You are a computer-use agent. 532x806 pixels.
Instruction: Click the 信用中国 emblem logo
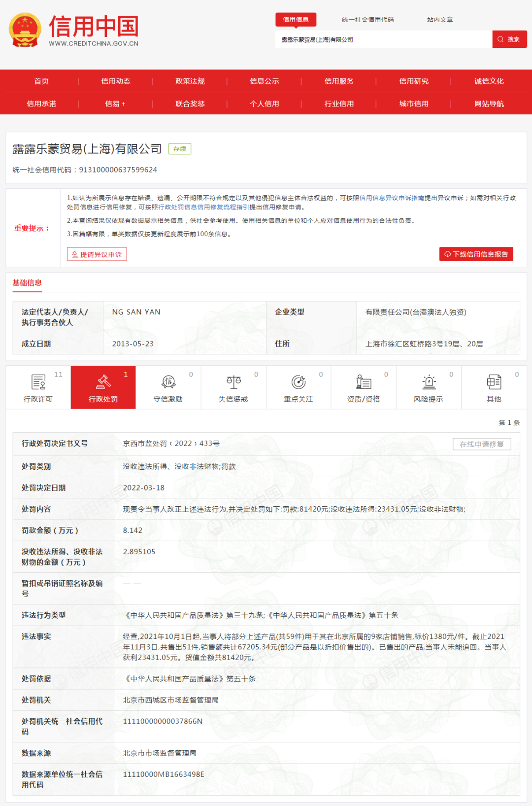(x=25, y=31)
